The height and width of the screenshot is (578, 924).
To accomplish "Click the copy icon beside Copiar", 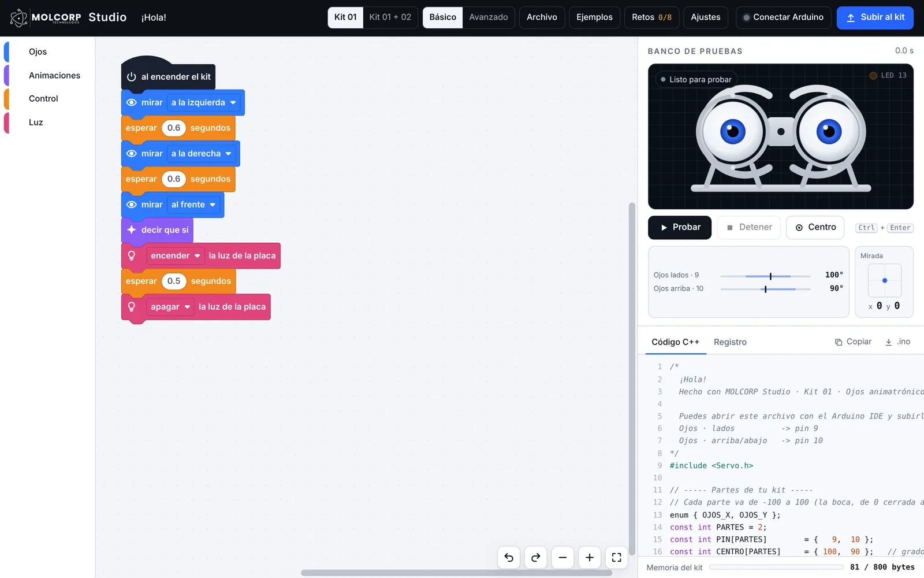I will pos(839,342).
